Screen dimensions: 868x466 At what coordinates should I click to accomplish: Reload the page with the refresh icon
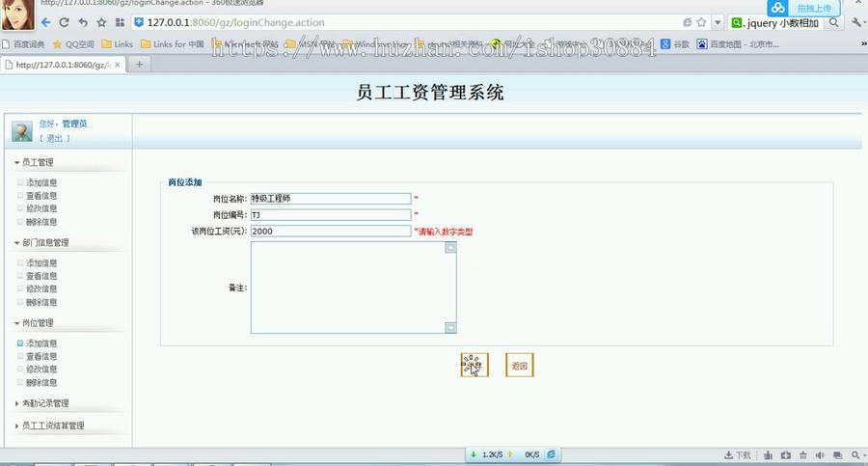pyautogui.click(x=65, y=23)
